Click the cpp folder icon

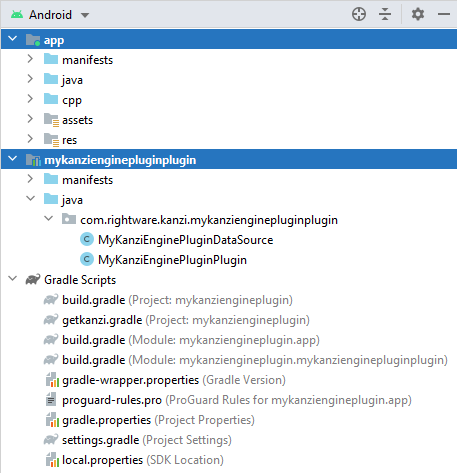click(51, 99)
